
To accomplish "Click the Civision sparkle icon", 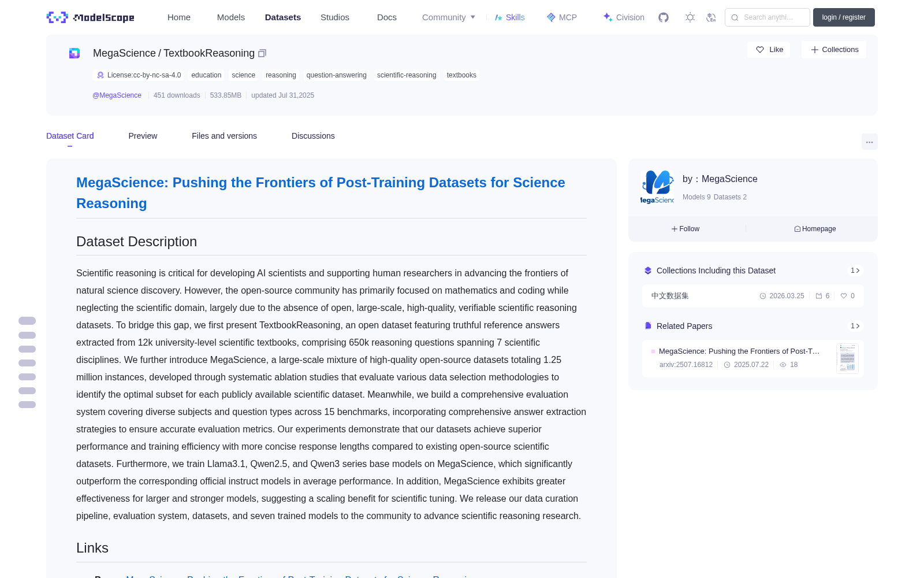I will point(608,17).
